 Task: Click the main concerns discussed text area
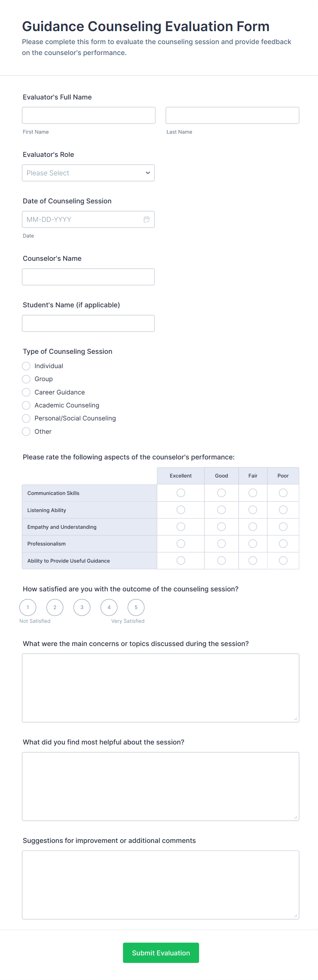coord(160,688)
